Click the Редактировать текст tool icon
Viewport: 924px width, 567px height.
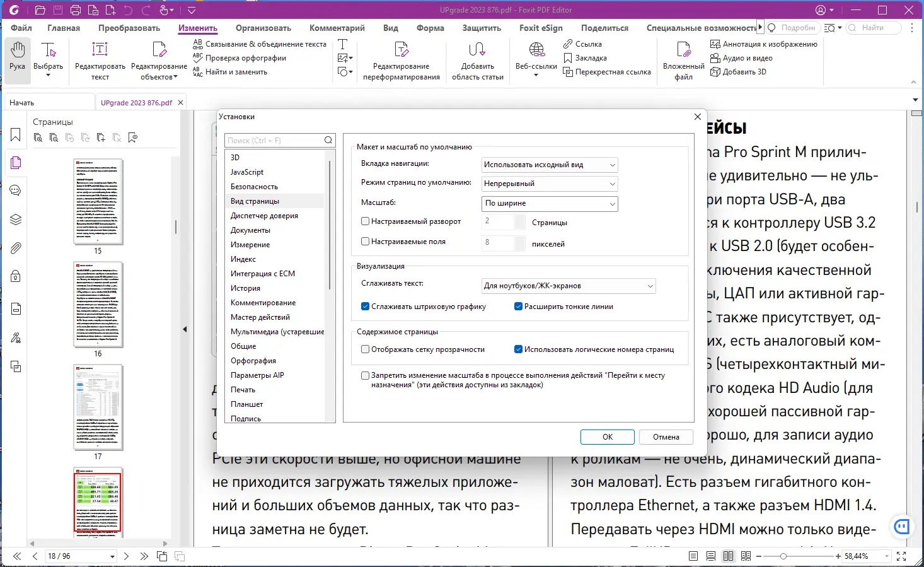pyautogui.click(x=100, y=49)
